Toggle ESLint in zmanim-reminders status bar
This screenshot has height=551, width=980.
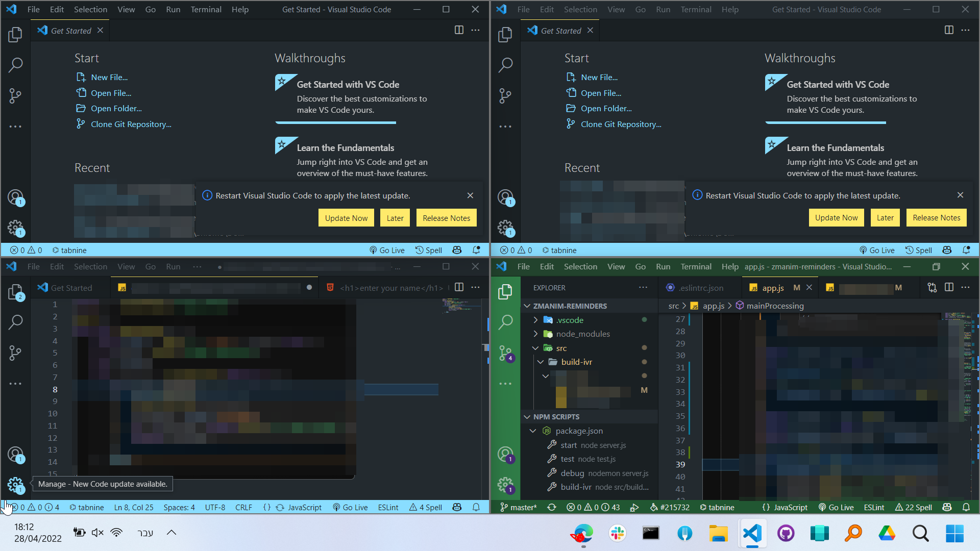(x=874, y=507)
